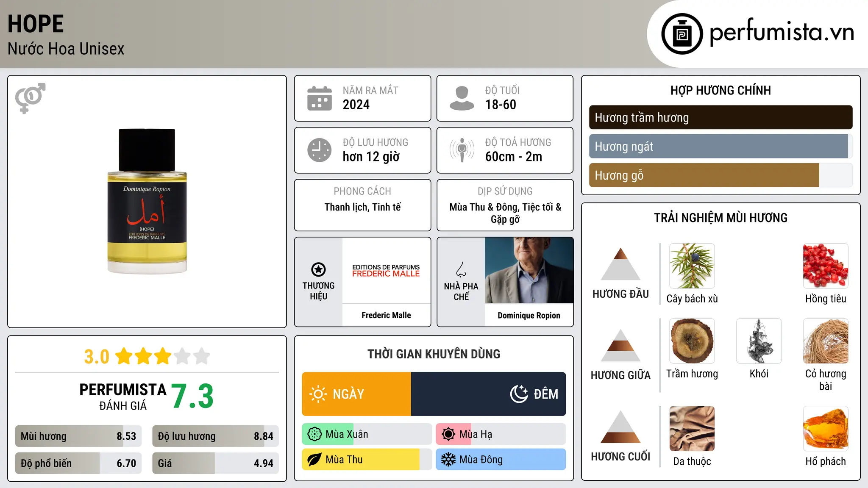
Task: Click the clock icon beside Độ lưu hương
Action: click(320, 150)
